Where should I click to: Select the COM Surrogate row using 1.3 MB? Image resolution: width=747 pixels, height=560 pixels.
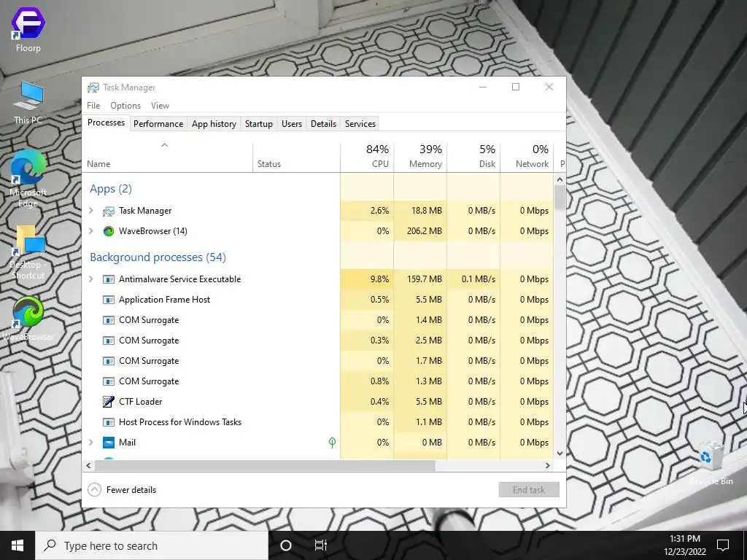point(318,381)
